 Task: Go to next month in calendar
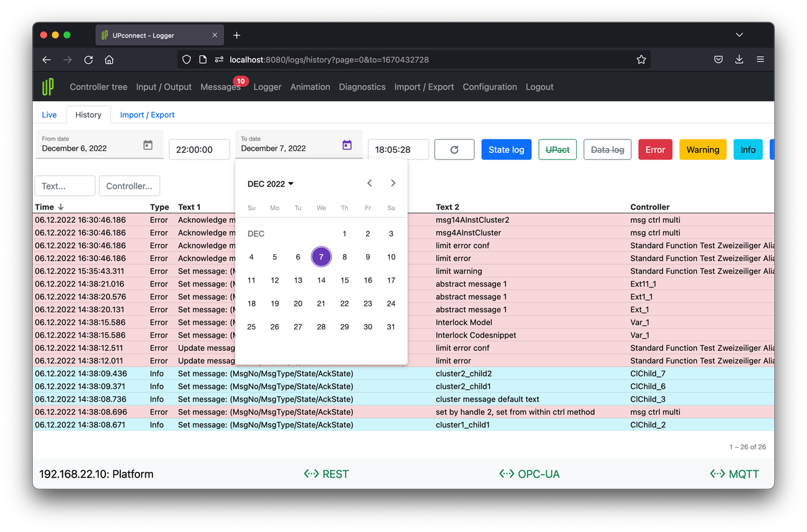pos(393,183)
